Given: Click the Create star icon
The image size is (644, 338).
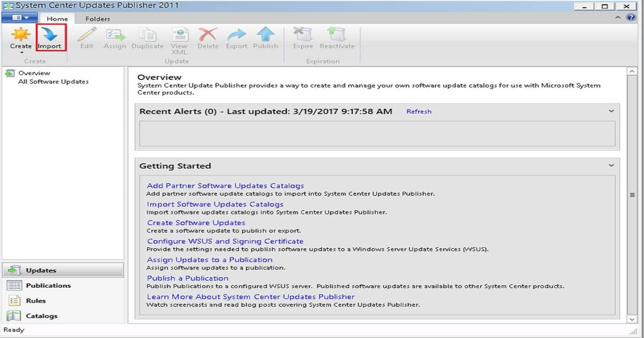Looking at the screenshot, I should [x=21, y=34].
